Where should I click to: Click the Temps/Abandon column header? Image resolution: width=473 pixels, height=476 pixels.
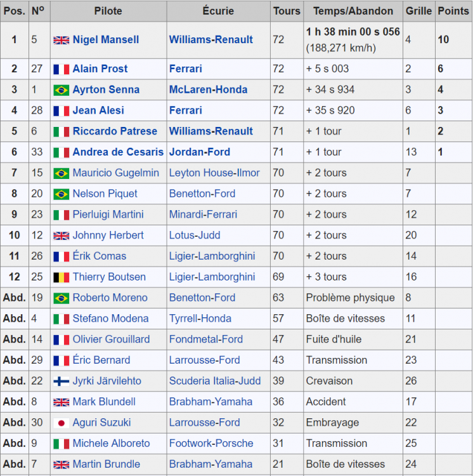pos(353,11)
